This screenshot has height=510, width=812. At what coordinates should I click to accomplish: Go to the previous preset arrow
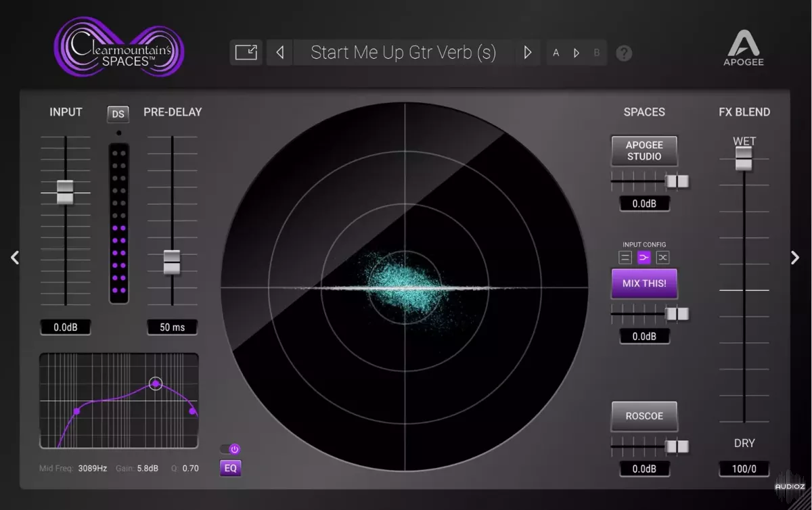(x=279, y=52)
